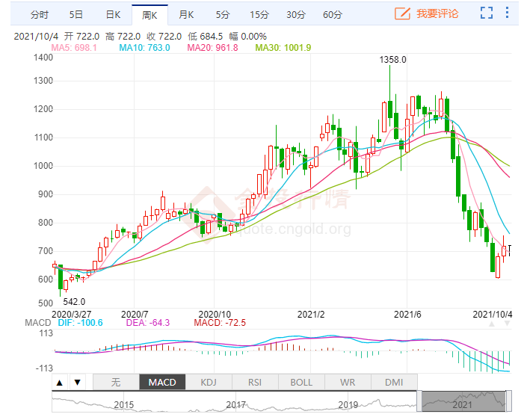Click the 1400 y-axis price label

pos(43,58)
